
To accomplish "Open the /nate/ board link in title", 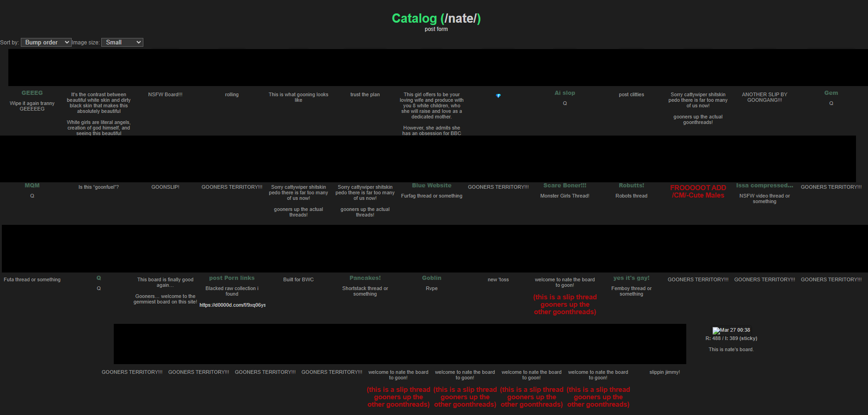I will click(x=460, y=19).
